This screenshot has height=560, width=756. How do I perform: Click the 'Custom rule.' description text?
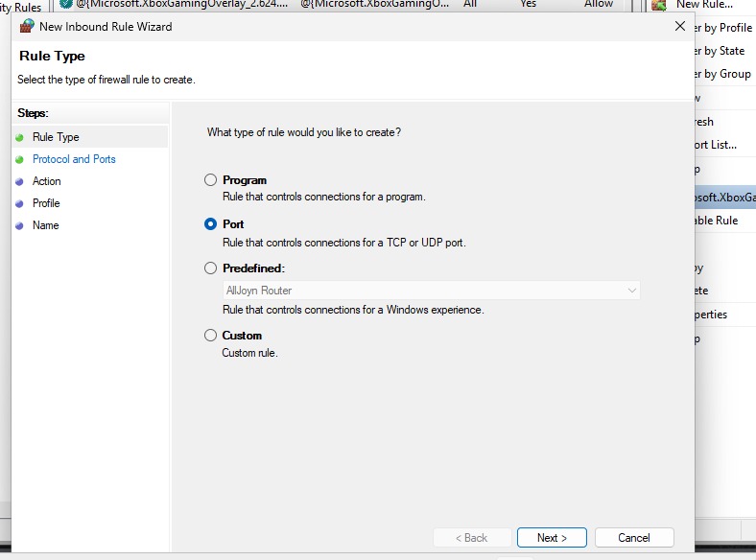click(x=249, y=353)
